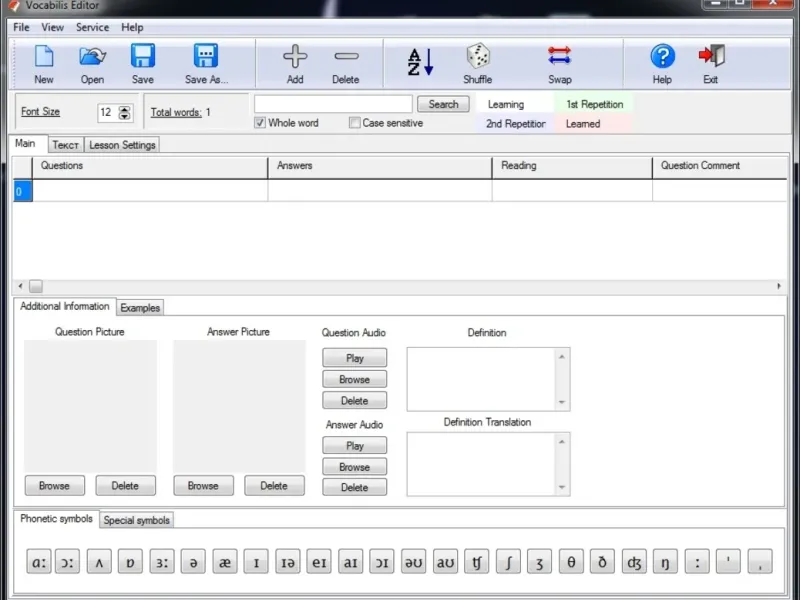Insert phonetic symbol ʒ

[x=539, y=562]
